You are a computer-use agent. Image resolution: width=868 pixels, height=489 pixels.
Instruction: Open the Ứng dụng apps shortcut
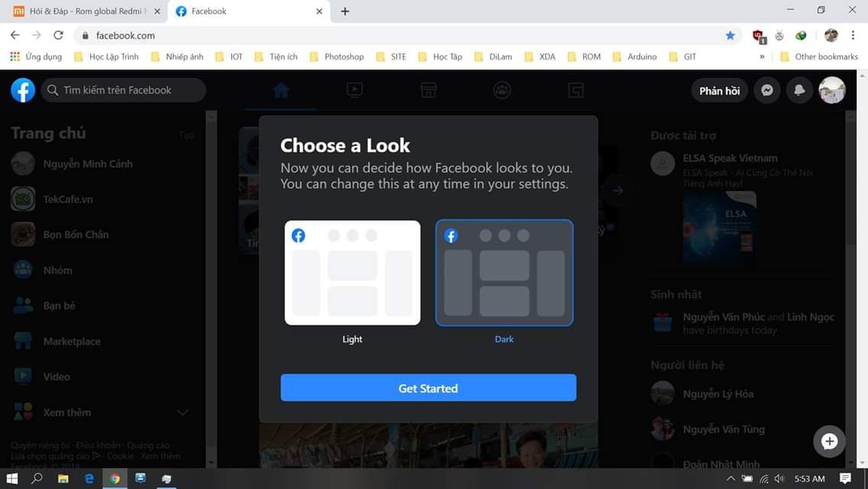click(35, 57)
